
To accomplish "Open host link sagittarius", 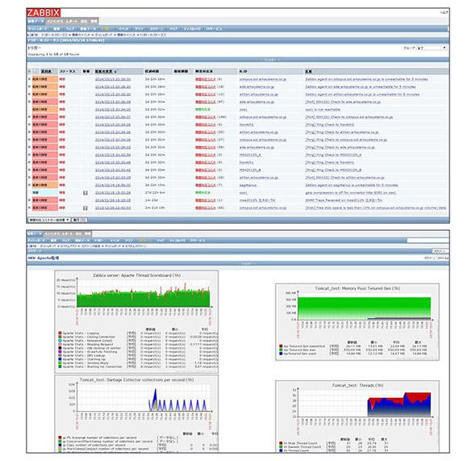I will click(x=248, y=185).
